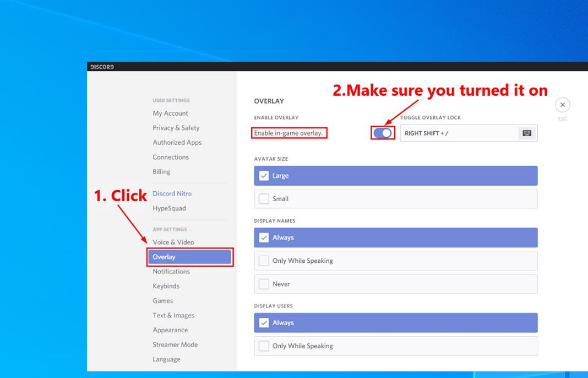Select the Overlay settings tab

point(190,257)
